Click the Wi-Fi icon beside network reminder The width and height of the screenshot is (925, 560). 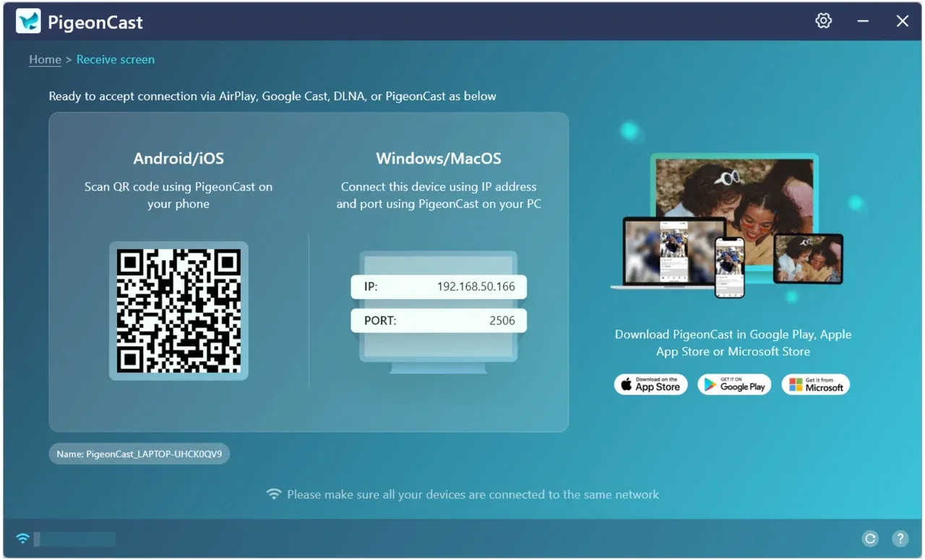pos(274,494)
